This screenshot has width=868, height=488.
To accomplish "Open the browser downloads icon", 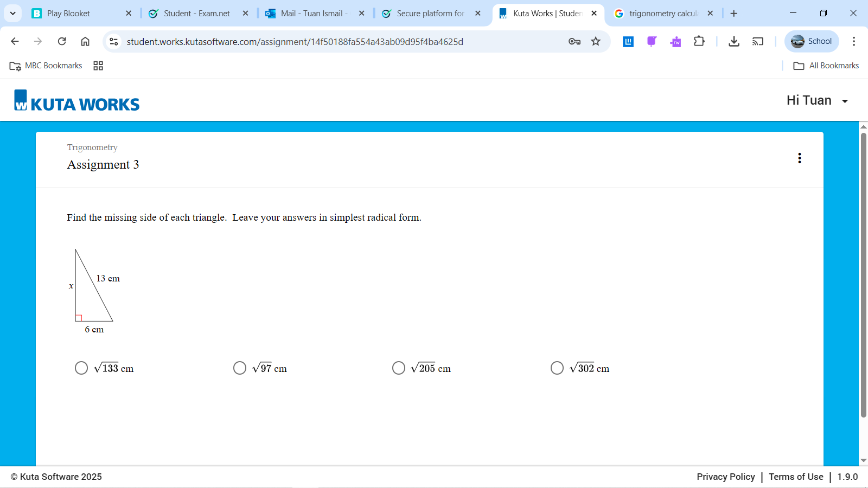I will [733, 41].
